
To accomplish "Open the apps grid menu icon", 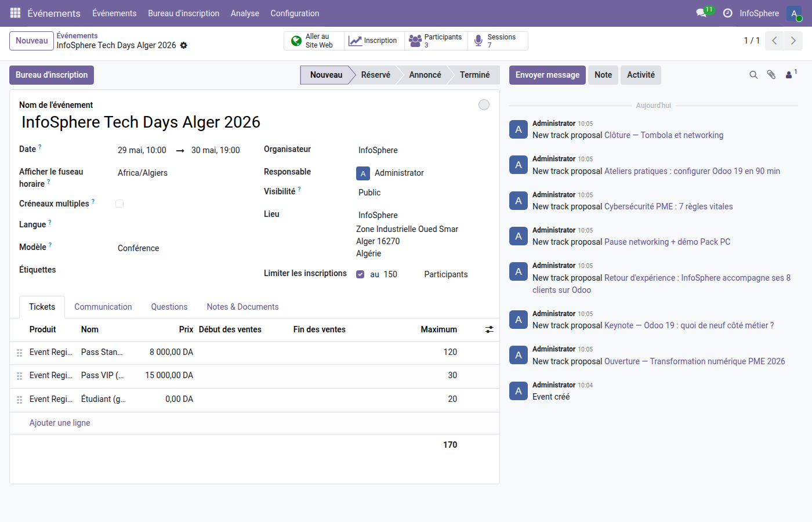I will [x=15, y=13].
